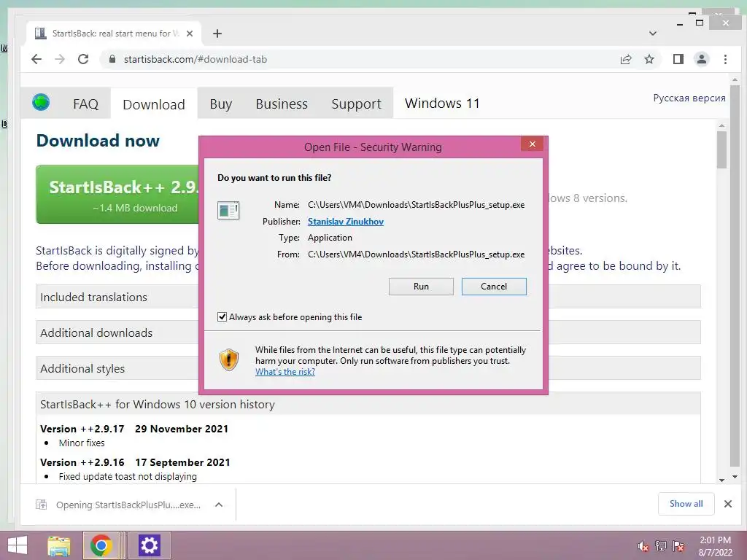This screenshot has width=747, height=560.
Task: Open the settings gear taskbar app
Action: coord(149,545)
